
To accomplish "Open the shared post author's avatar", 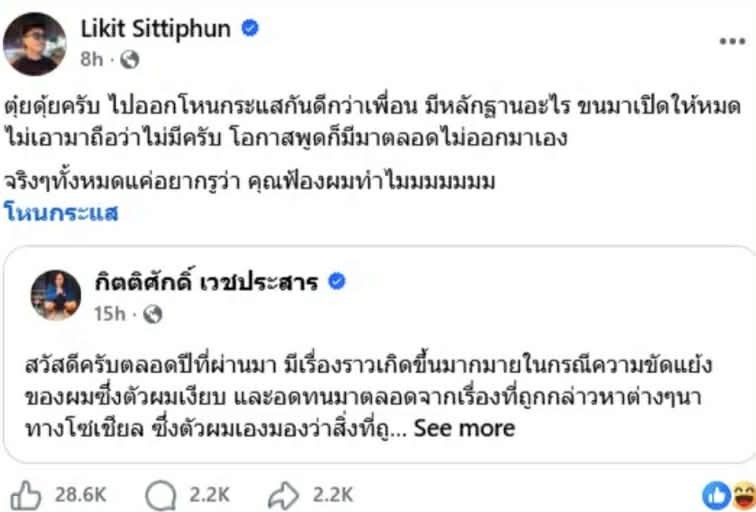I will pyautogui.click(x=56, y=295).
